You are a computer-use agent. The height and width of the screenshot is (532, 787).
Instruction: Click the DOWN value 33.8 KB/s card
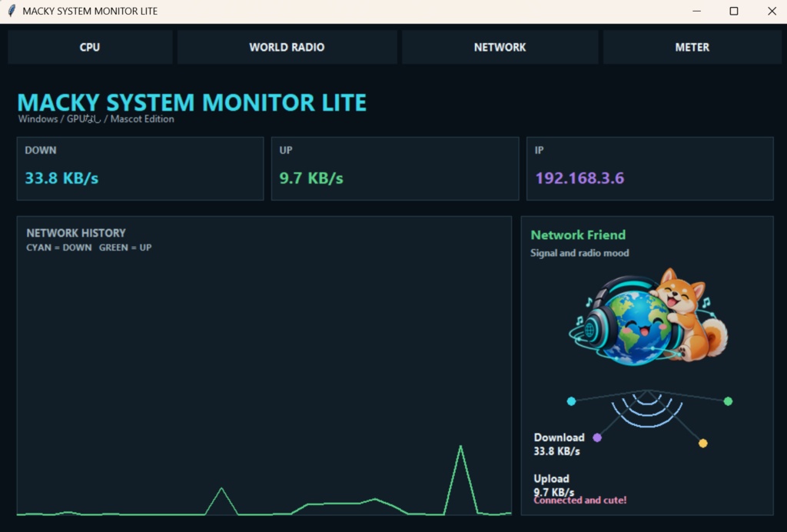(140, 168)
